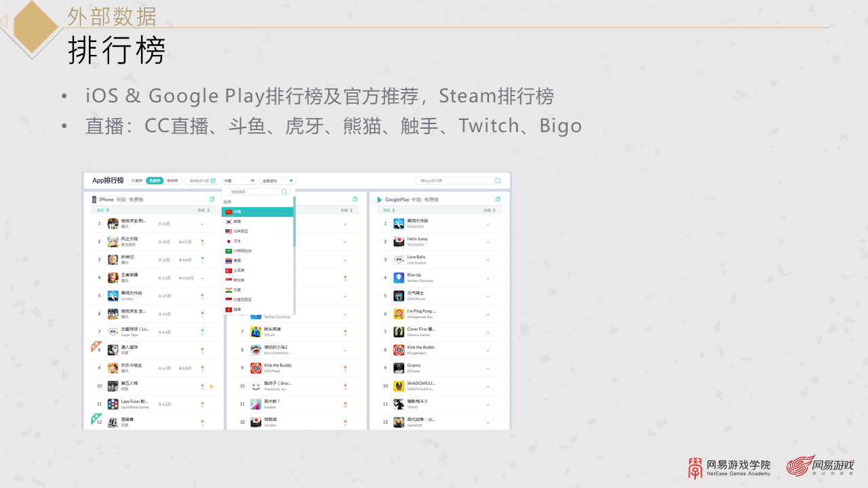
Task: Star the 第五人格 ranking entry
Action: [210, 386]
